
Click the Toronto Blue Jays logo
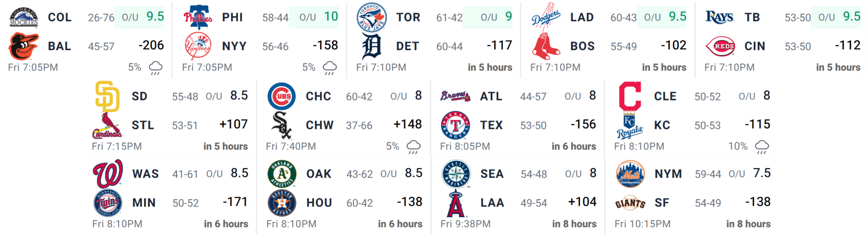pos(372,17)
